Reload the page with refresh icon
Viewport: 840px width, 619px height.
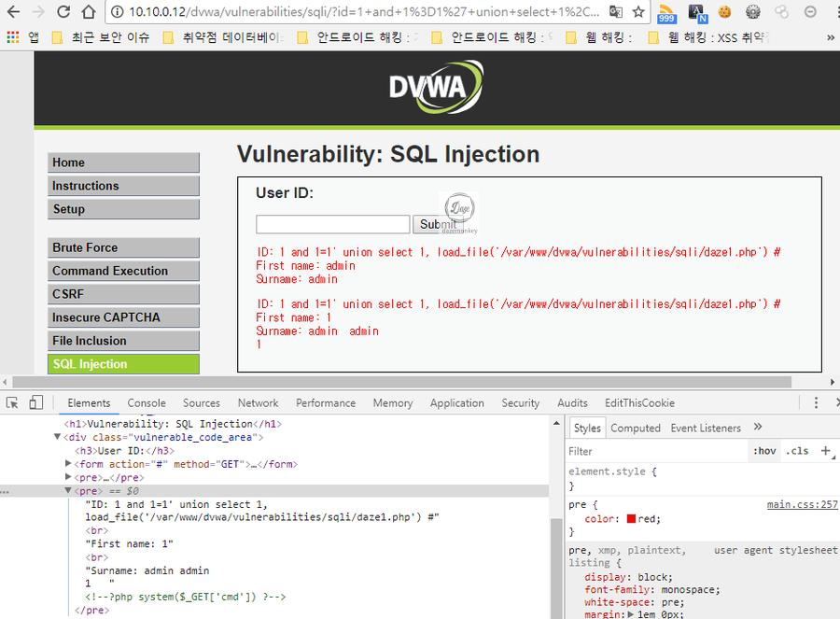tap(63, 11)
